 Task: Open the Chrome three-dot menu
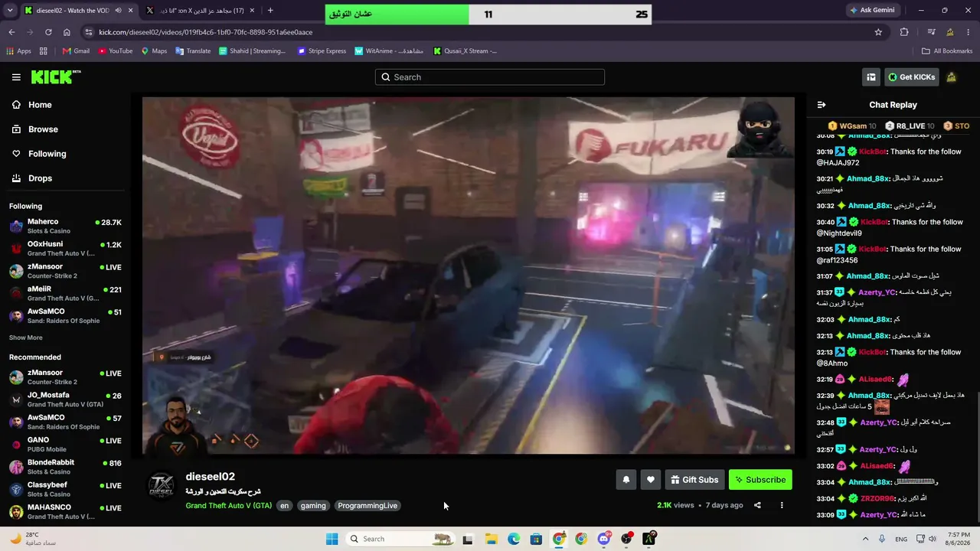(969, 32)
